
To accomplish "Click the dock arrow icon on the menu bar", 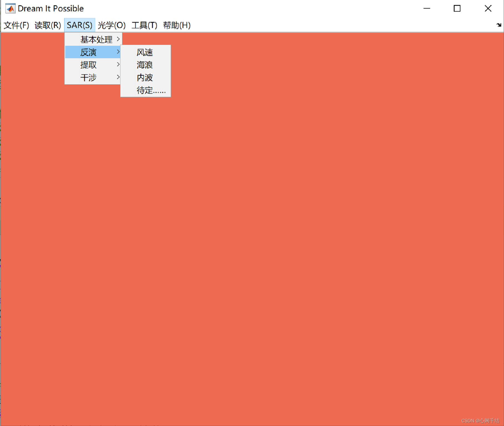I will click(x=499, y=25).
